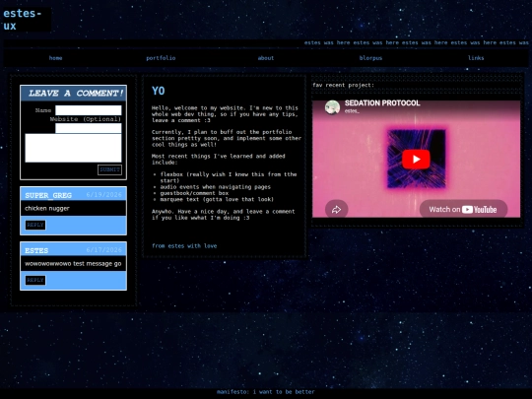Viewport: 532px width, 399px height.
Task: Click 'from estes with love' signature
Action: 184,246
